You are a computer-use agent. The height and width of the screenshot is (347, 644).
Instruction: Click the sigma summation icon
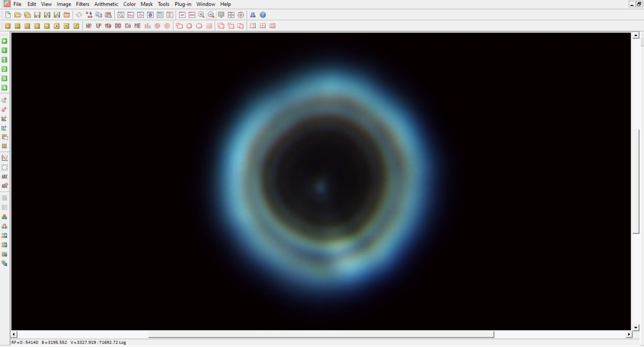point(170,15)
